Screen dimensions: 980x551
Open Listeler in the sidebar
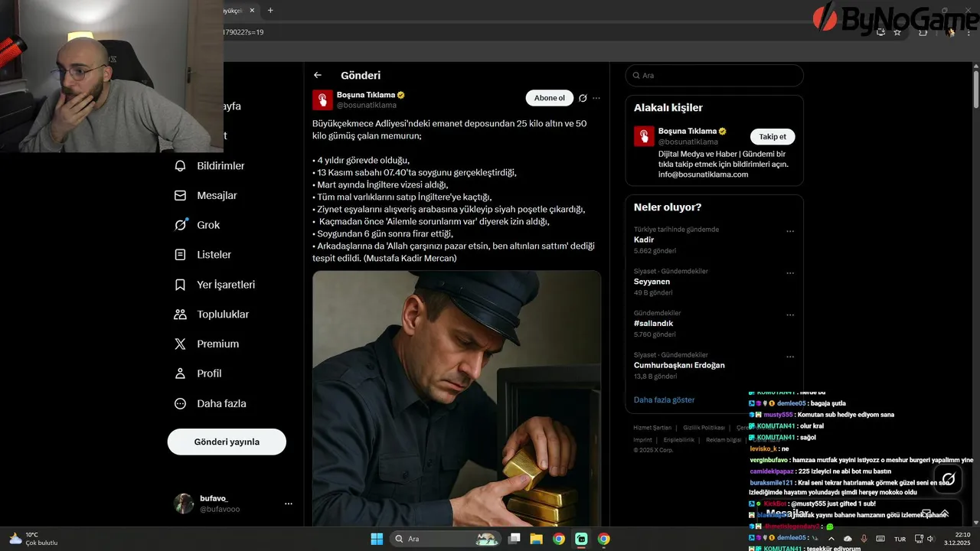tap(204, 255)
